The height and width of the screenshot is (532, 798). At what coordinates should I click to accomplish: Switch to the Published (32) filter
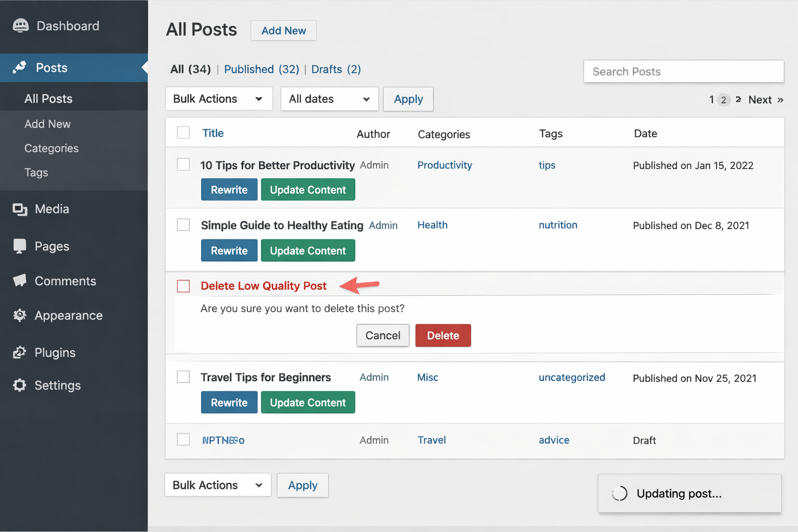point(261,69)
